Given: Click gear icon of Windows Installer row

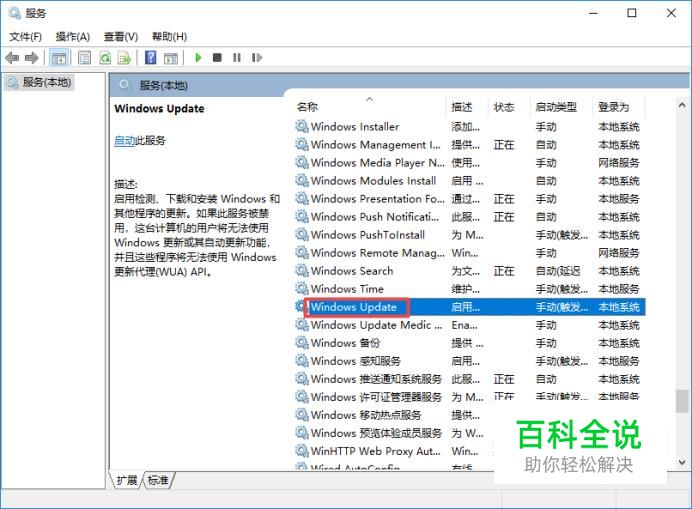Looking at the screenshot, I should click(302, 127).
